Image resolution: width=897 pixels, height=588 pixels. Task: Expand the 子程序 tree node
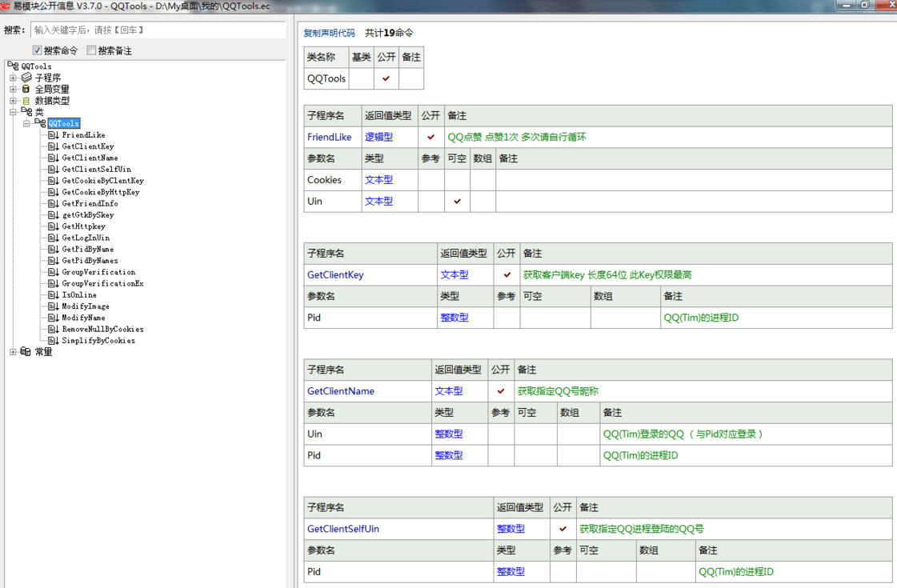[13, 78]
